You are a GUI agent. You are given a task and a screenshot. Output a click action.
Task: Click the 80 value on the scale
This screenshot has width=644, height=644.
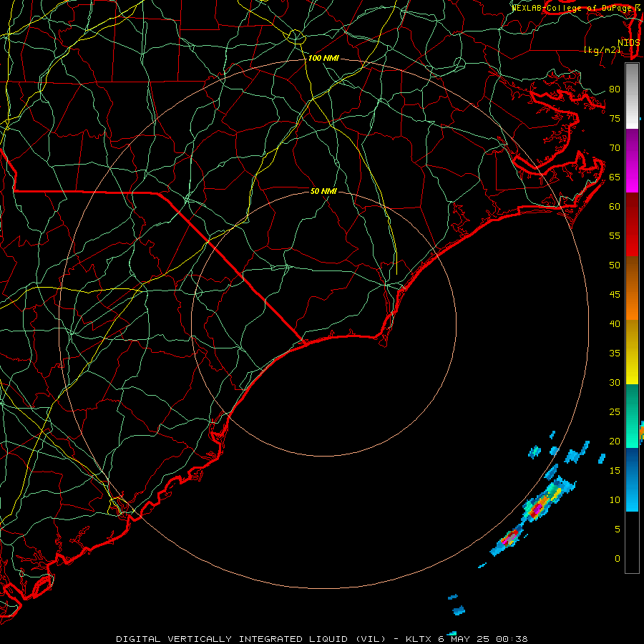tap(615, 89)
